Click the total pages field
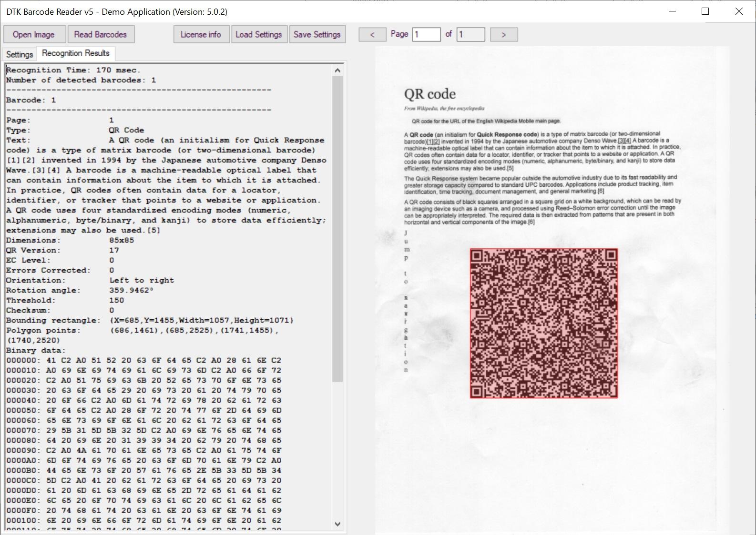The image size is (756, 535). tap(470, 34)
